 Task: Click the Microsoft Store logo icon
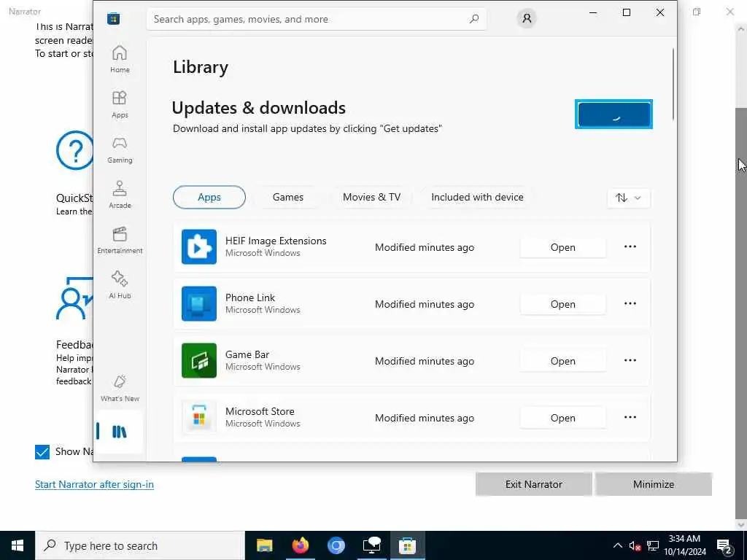click(113, 18)
